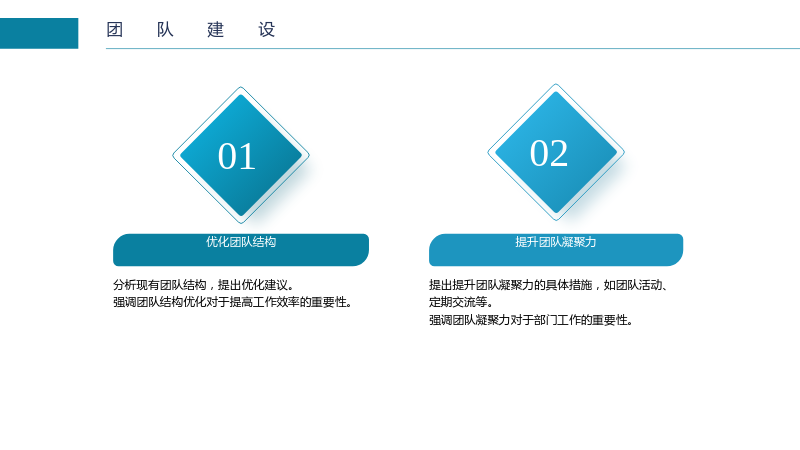Select the number 02 text
This screenshot has width=800, height=450.
pyautogui.click(x=549, y=153)
